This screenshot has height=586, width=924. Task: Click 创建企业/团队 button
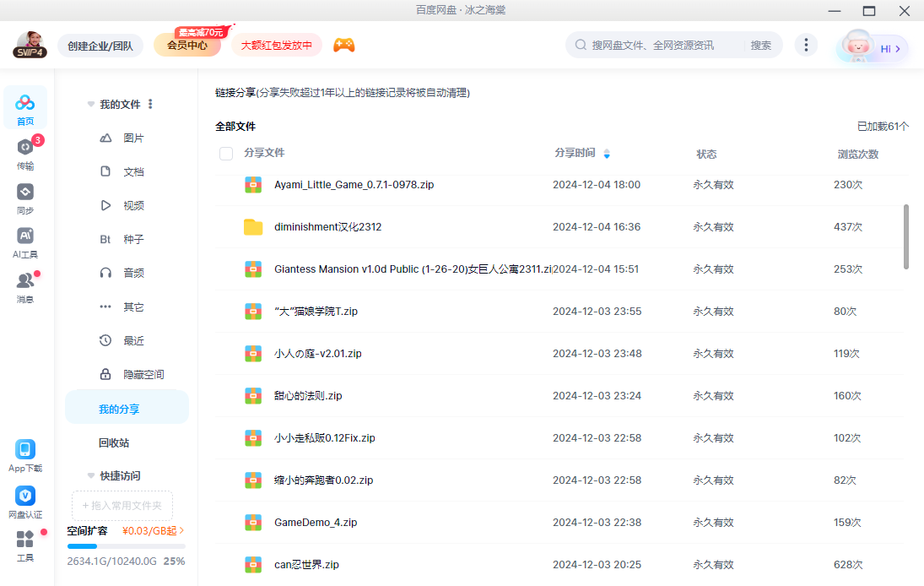(100, 46)
